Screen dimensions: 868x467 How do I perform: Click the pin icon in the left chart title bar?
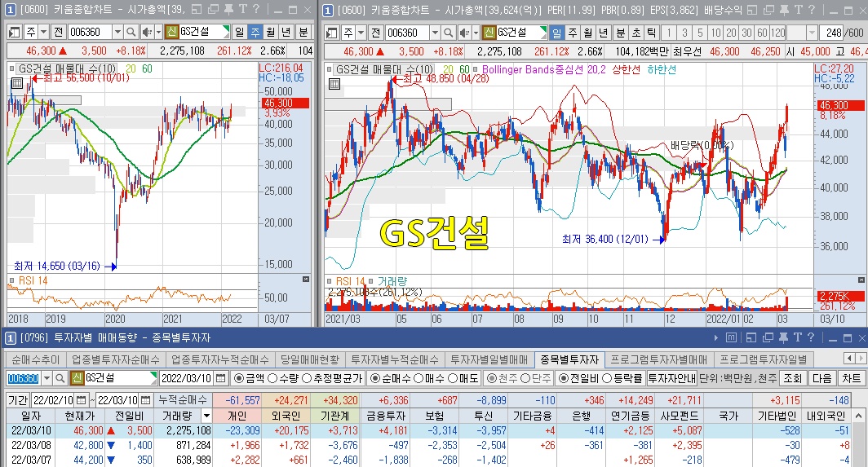[228, 10]
